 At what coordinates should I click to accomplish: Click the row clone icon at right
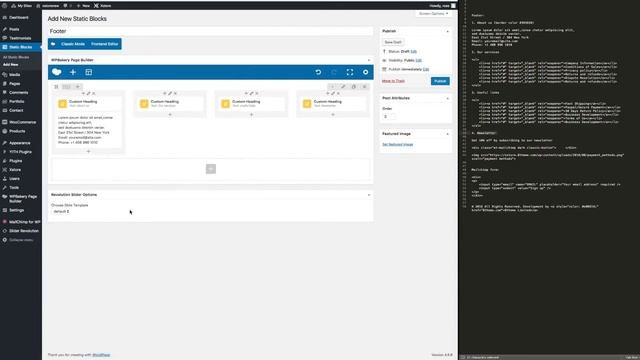[354, 87]
